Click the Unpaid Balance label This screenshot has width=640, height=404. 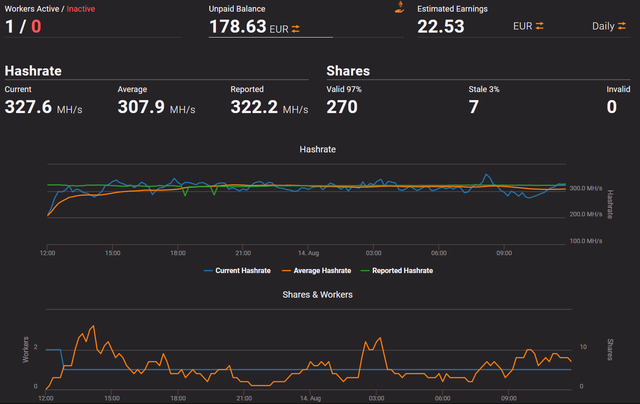coord(237,9)
